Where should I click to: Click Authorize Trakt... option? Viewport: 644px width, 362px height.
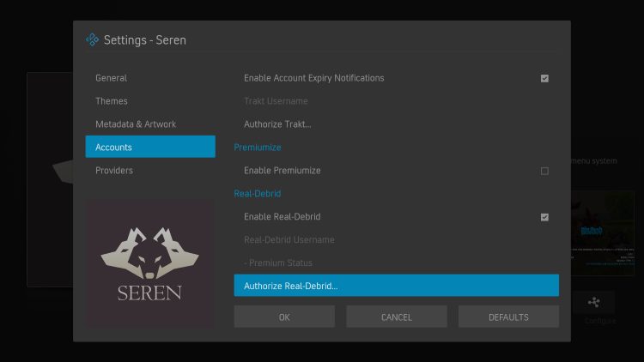[x=397, y=124]
